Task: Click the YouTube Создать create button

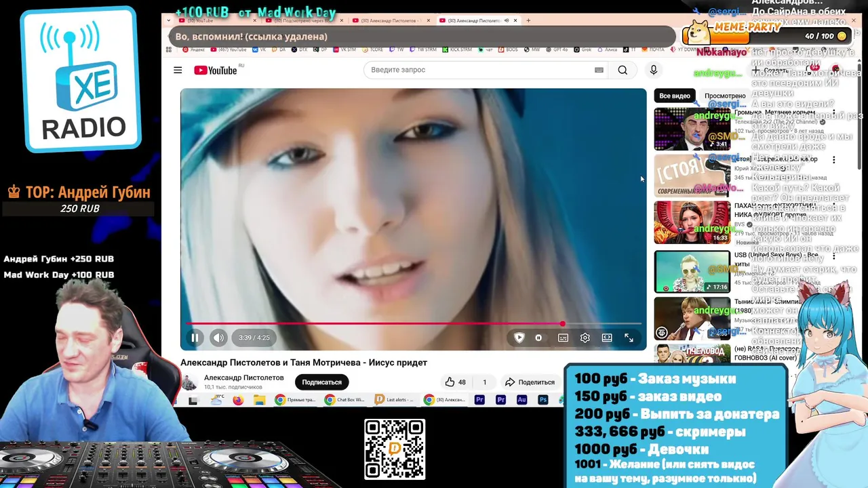Action: click(771, 70)
